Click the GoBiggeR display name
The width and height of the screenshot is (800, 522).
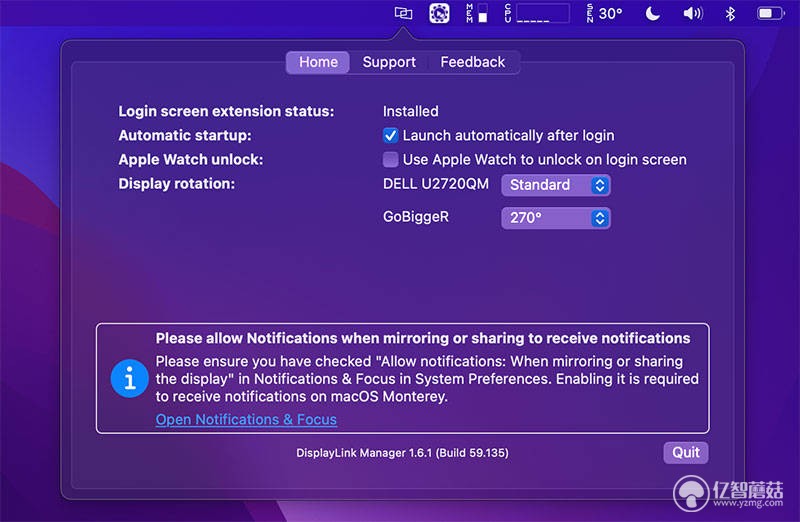[416, 217]
